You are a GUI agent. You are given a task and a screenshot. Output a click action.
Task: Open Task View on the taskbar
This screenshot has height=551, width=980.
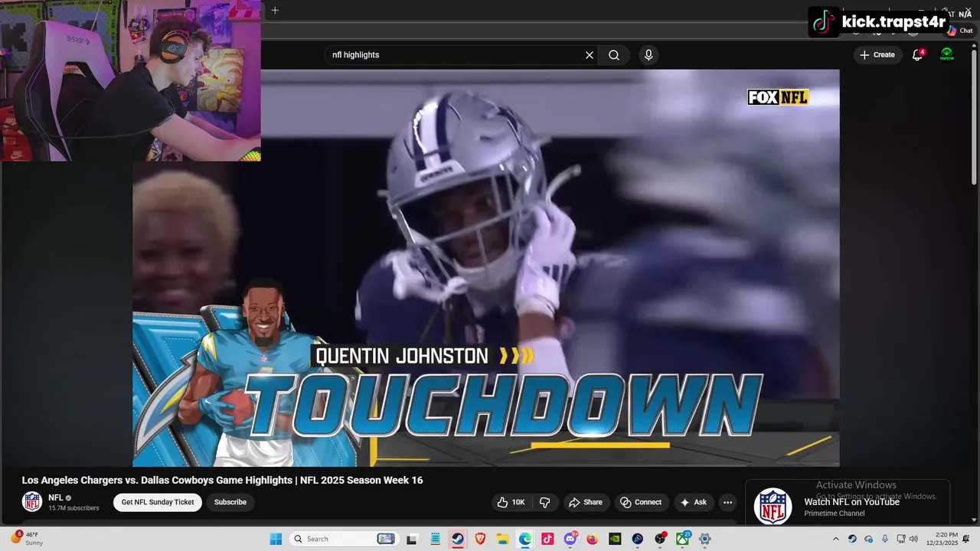pos(412,539)
